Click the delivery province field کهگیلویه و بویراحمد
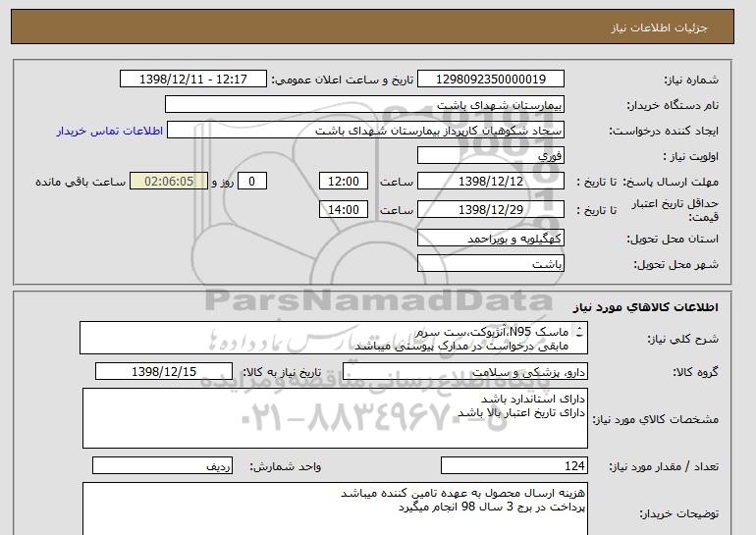The height and width of the screenshot is (535, 756). pos(490,239)
